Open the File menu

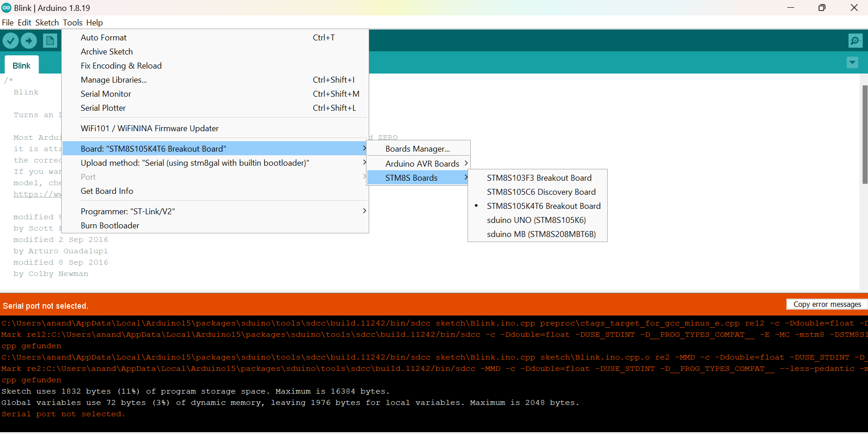8,23
